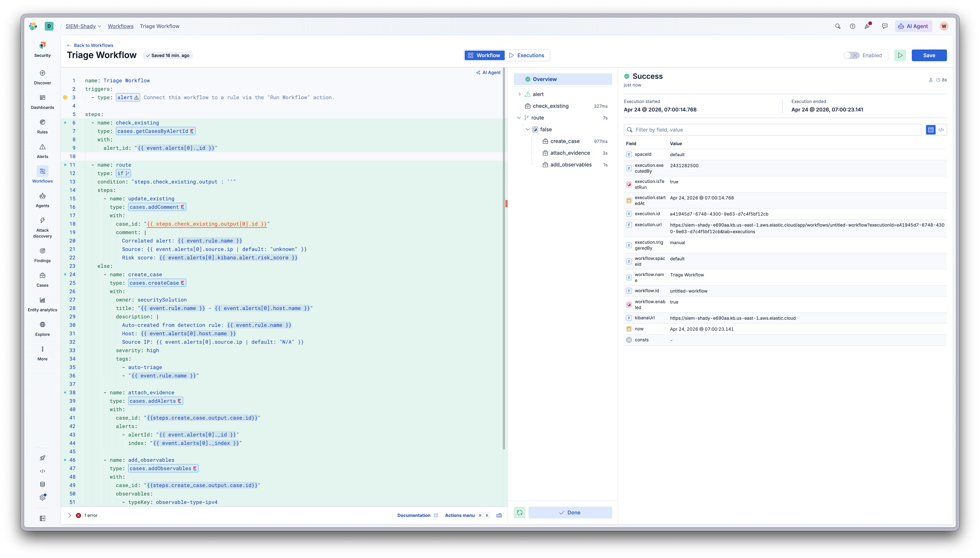Click the execution.url value link text
Viewport: 980px width, 558px height.
[807, 228]
